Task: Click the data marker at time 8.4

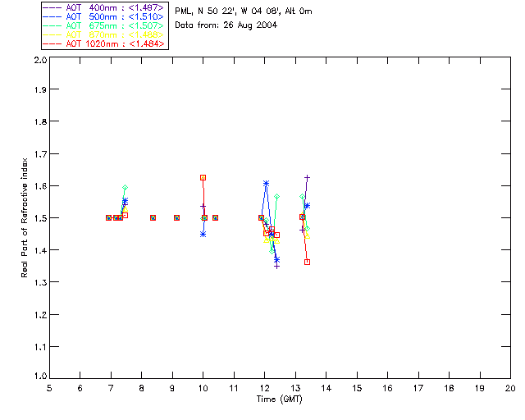Action: (153, 217)
